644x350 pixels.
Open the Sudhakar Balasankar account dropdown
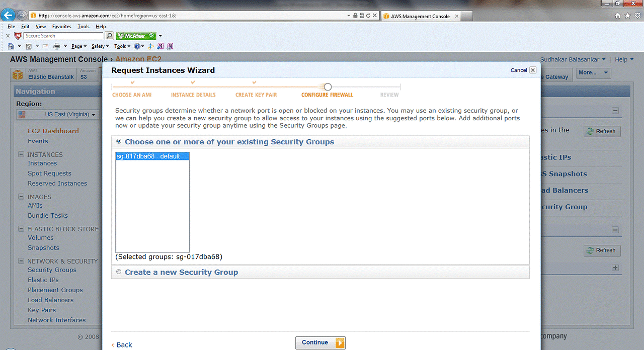(x=573, y=59)
